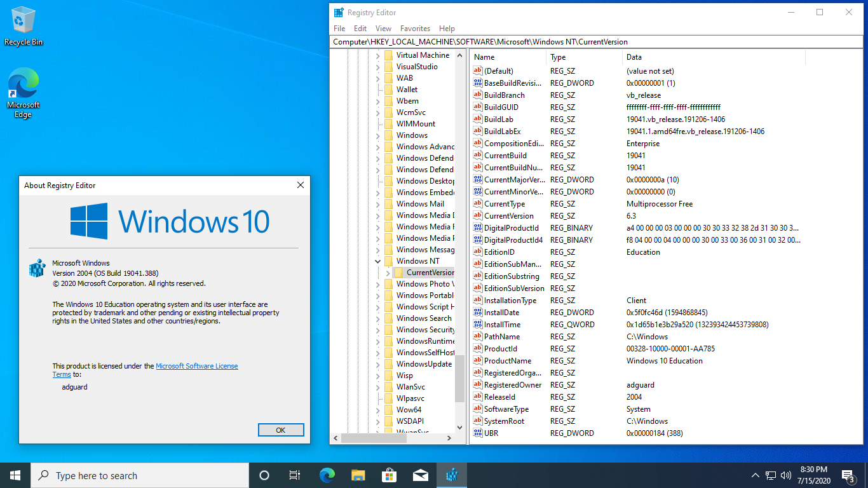Viewport: 868px width, 488px height.
Task: Open the Edit menu
Action: pos(360,29)
